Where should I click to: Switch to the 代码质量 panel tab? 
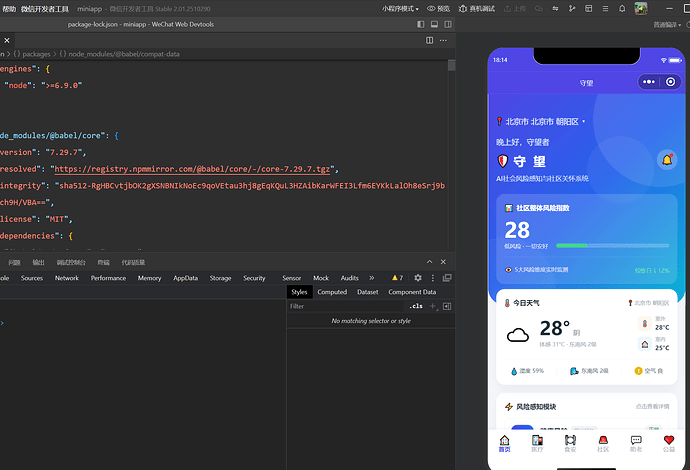point(133,262)
